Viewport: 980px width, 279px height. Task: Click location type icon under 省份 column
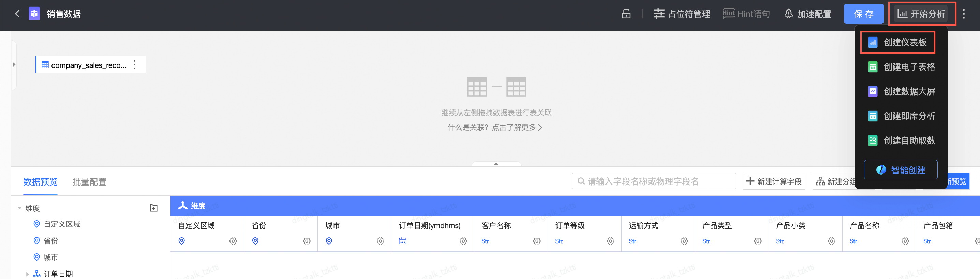255,241
